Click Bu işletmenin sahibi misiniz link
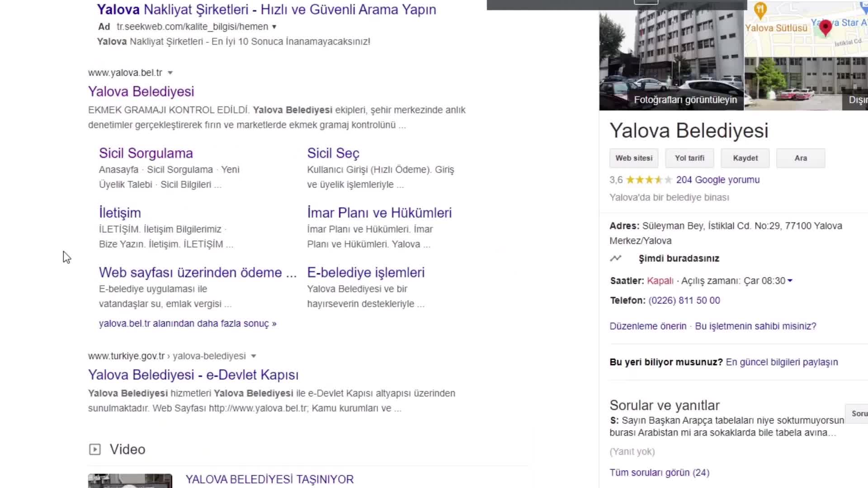Screen dimensions: 868x488 click(x=755, y=326)
